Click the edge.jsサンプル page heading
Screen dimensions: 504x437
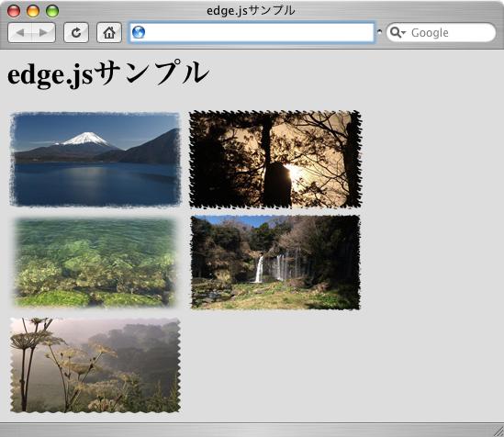[108, 73]
